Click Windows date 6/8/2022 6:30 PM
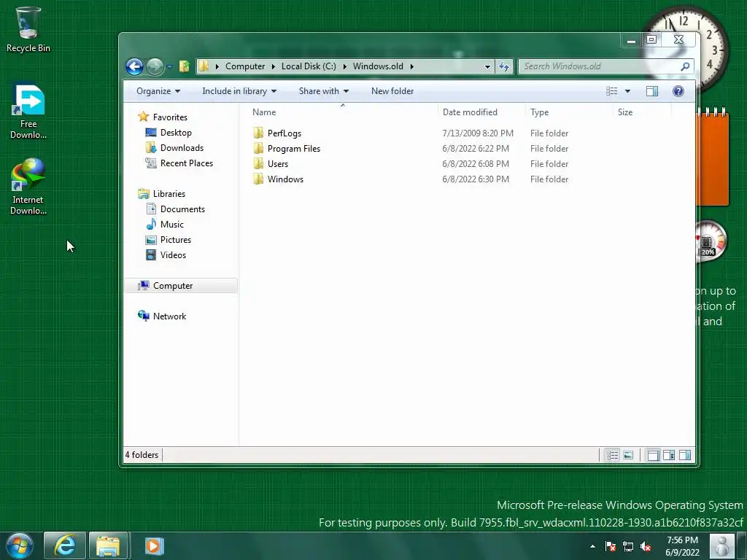Viewport: 747px width, 560px height. [x=476, y=179]
